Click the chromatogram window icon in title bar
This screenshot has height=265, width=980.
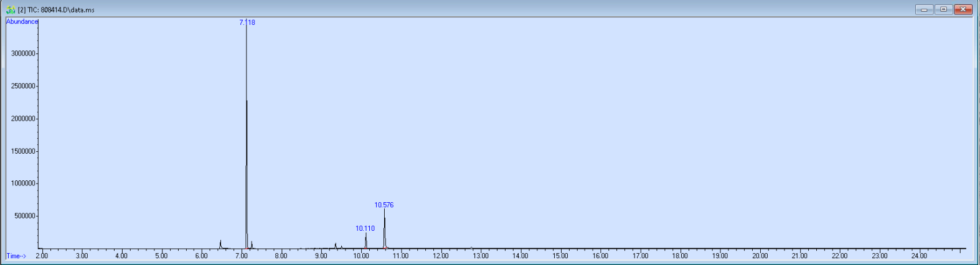tap(11, 9)
